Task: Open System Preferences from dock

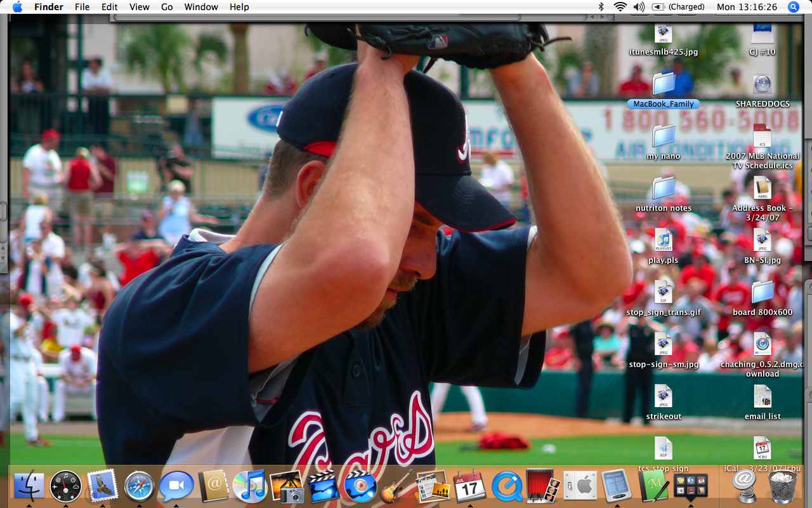Action: pos(580,486)
